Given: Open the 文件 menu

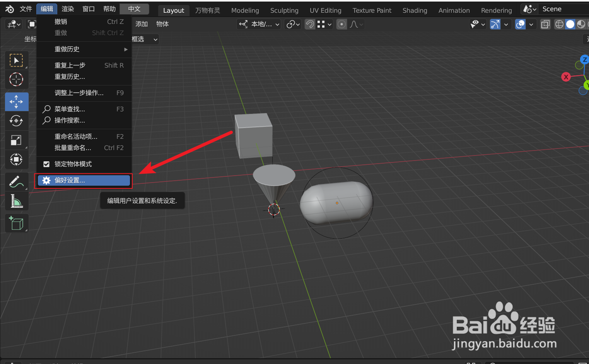Looking at the screenshot, I should coord(26,9).
